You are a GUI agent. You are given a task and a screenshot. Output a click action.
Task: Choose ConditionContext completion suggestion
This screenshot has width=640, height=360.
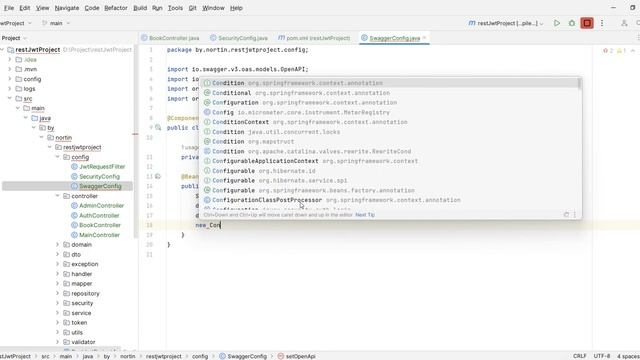click(x=390, y=122)
